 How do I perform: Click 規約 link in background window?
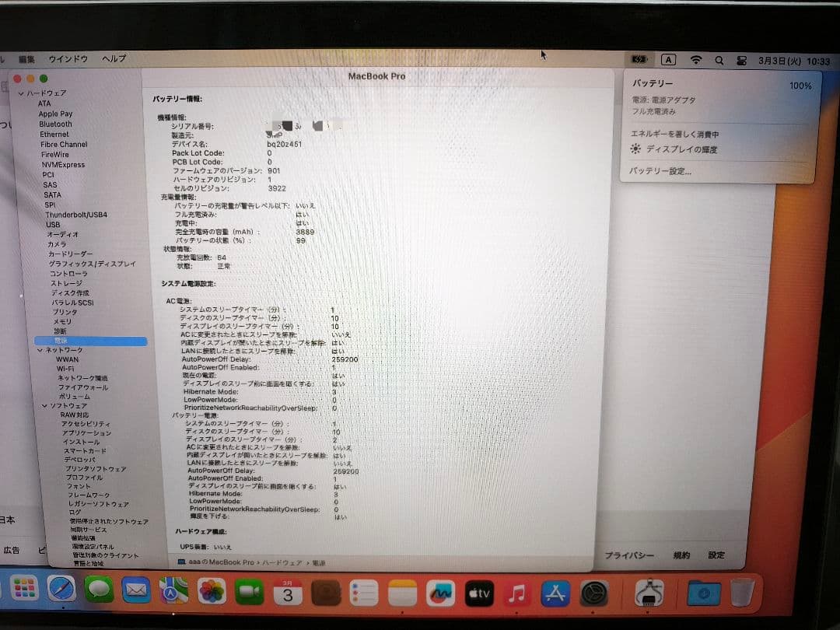coord(681,555)
